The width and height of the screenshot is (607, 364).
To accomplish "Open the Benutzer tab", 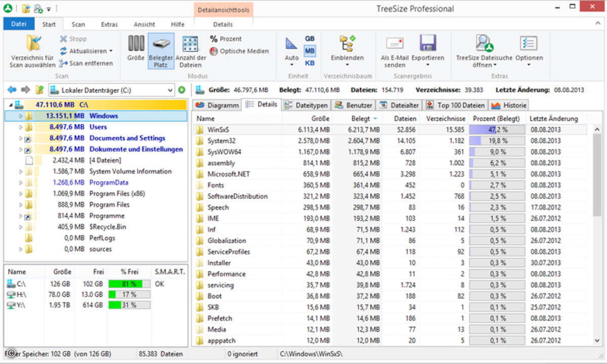I will click(x=354, y=105).
